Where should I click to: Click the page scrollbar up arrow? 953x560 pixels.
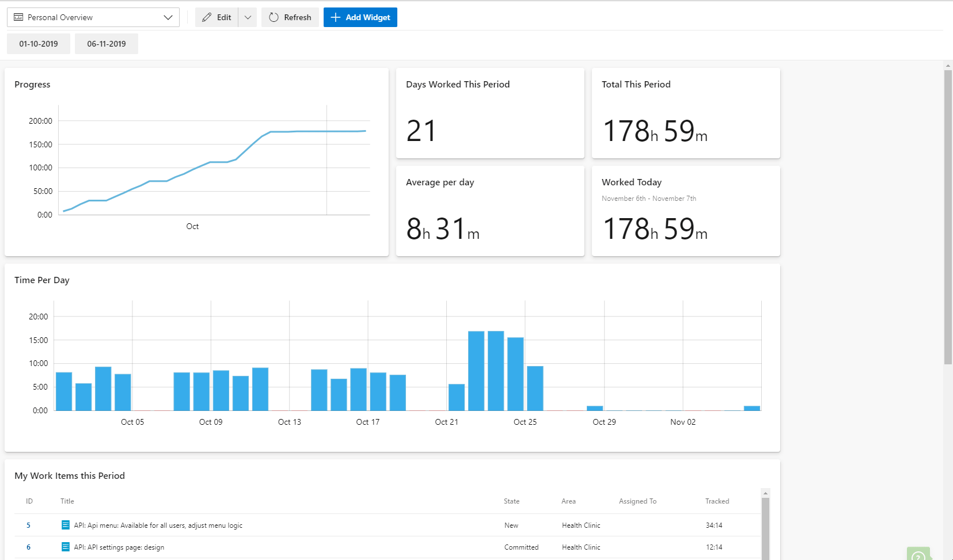948,66
